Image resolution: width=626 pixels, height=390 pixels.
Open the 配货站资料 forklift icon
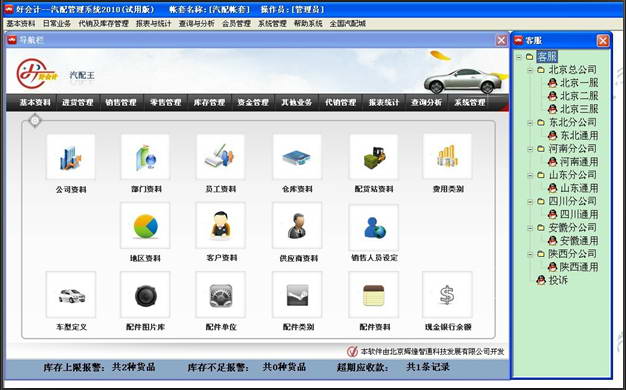374,157
